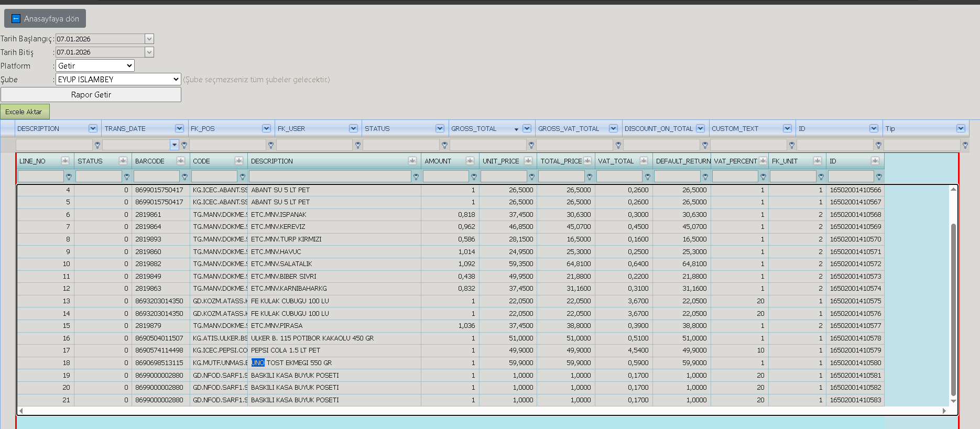Open the STATUS column header dropdown arrow
980x429 pixels.
[440, 128]
